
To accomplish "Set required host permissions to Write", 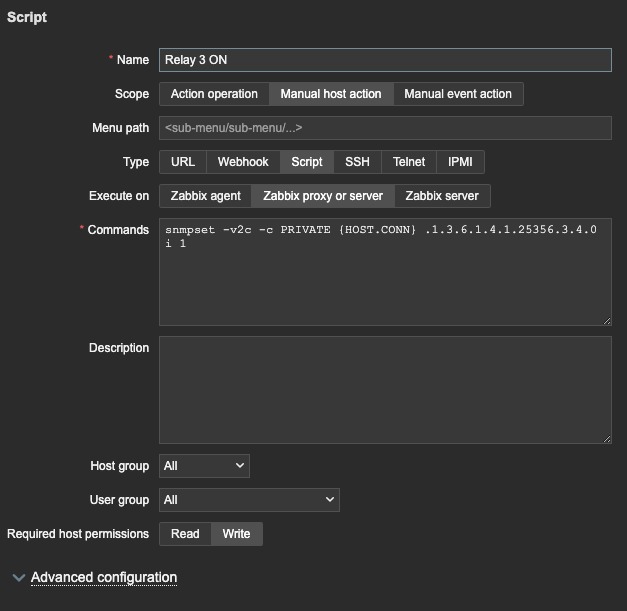I will [x=236, y=534].
